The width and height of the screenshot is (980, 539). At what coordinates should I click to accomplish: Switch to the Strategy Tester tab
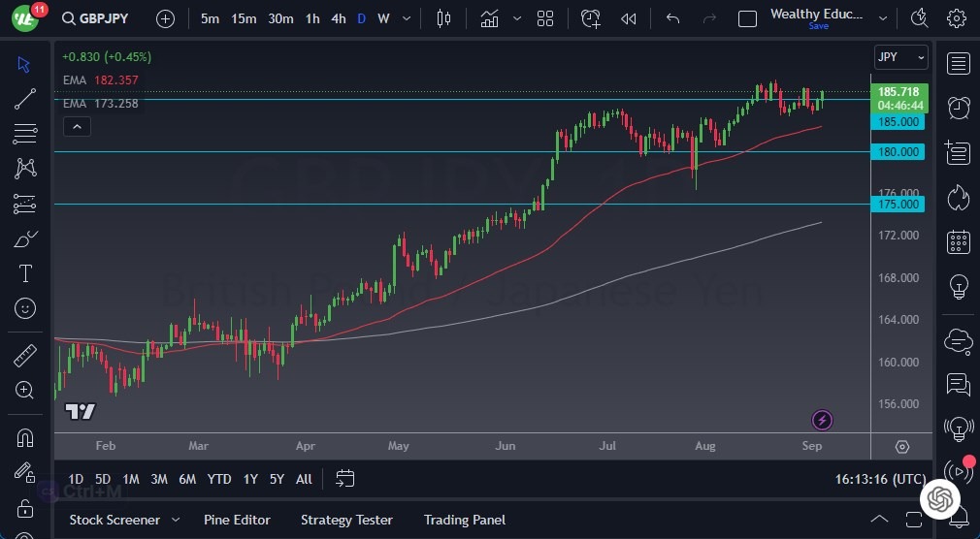[346, 520]
